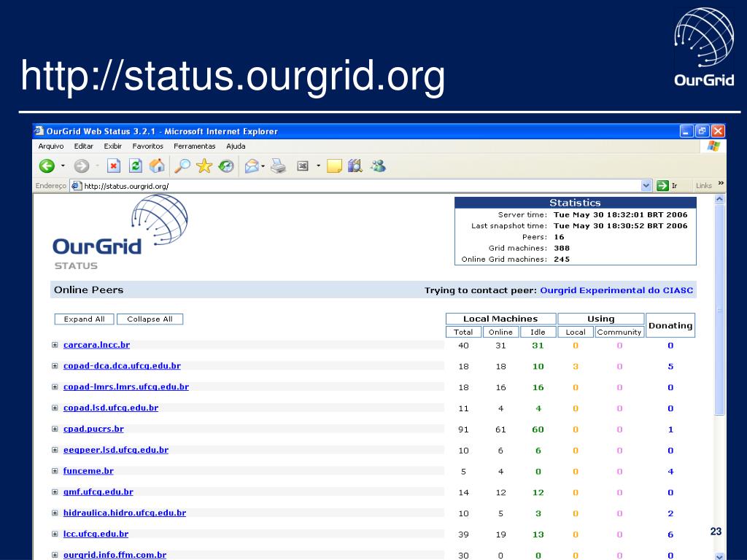Open dropdown arrow beside Edit icon
The height and width of the screenshot is (560, 747).
point(318,166)
